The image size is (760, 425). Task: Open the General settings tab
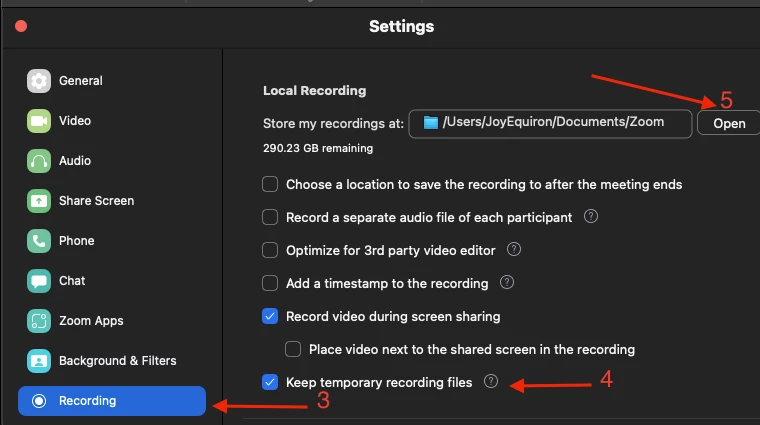(112, 81)
